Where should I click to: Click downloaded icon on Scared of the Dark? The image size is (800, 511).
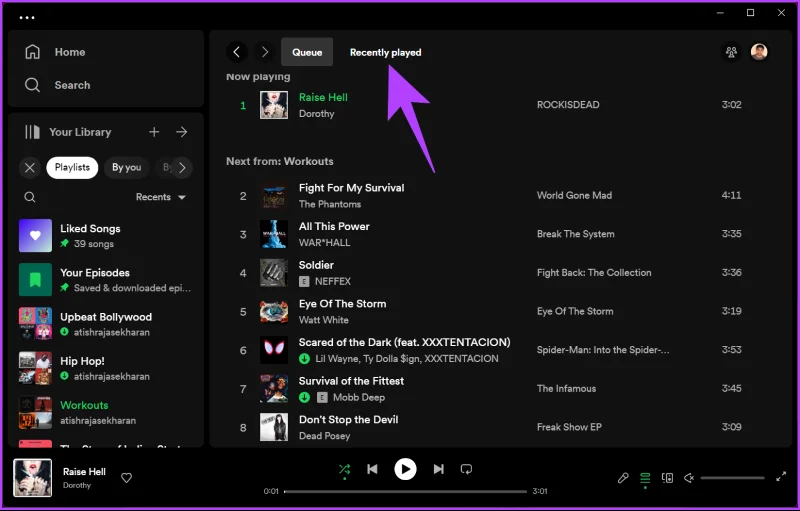(x=305, y=359)
